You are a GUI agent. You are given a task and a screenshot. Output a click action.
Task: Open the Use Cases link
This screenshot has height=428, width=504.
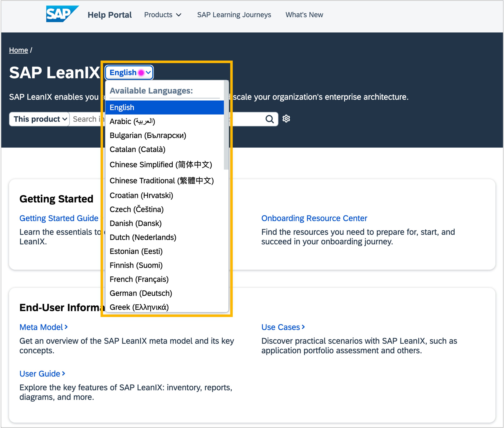tap(283, 327)
